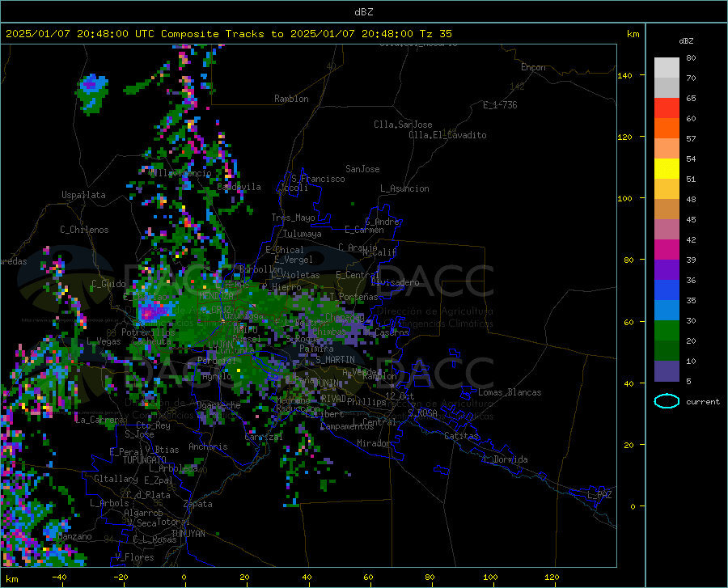728x588 pixels.
Task: Click the 'MENDOZA' city label
Action: (x=215, y=295)
